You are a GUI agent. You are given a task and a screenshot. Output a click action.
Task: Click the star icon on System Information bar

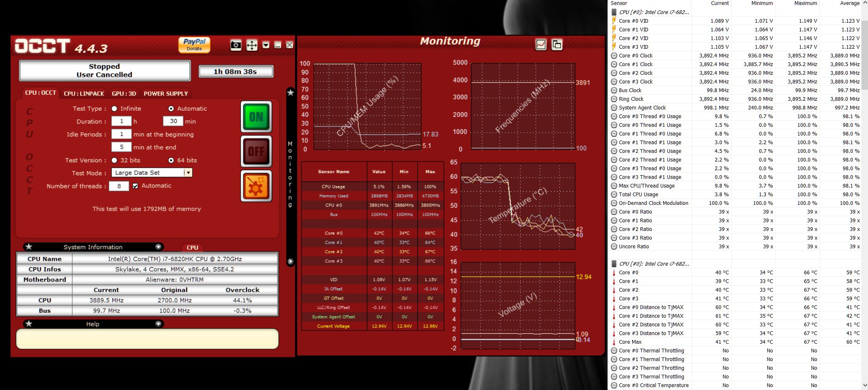[28, 247]
